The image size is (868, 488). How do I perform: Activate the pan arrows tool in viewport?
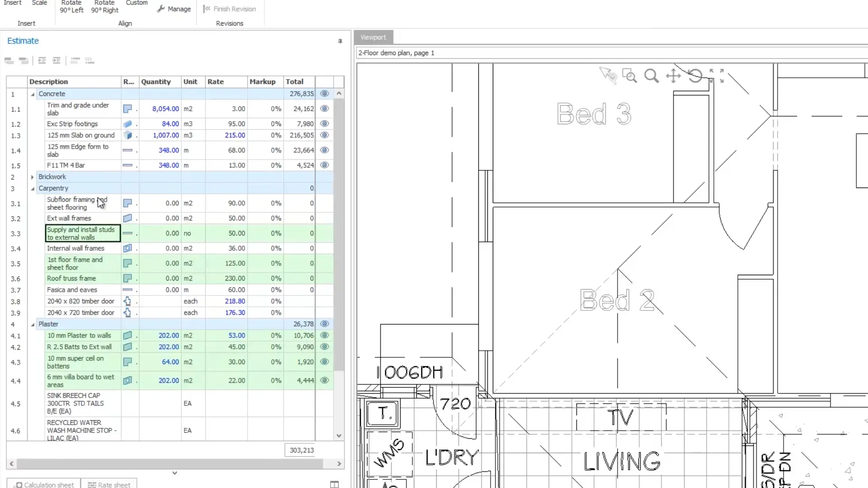tap(673, 75)
